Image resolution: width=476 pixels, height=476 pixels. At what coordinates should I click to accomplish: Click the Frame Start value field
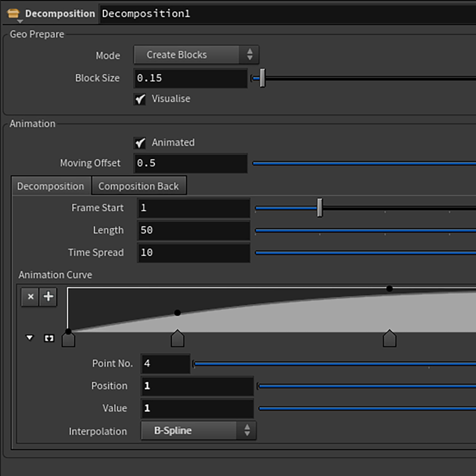194,208
